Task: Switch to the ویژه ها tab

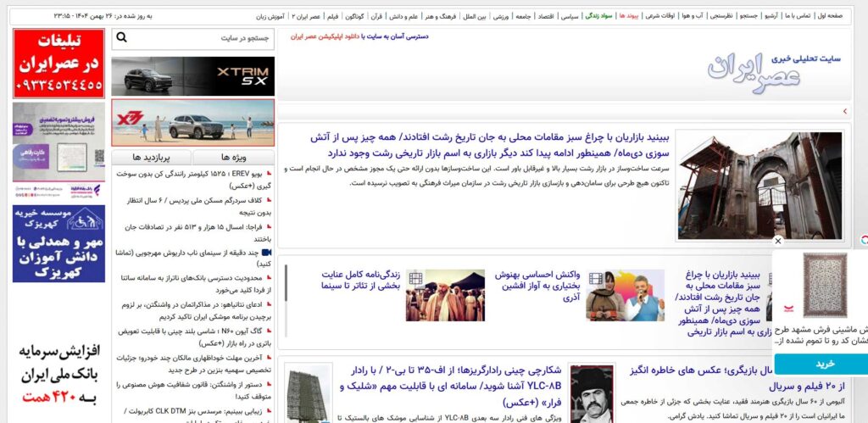Action: click(233, 158)
